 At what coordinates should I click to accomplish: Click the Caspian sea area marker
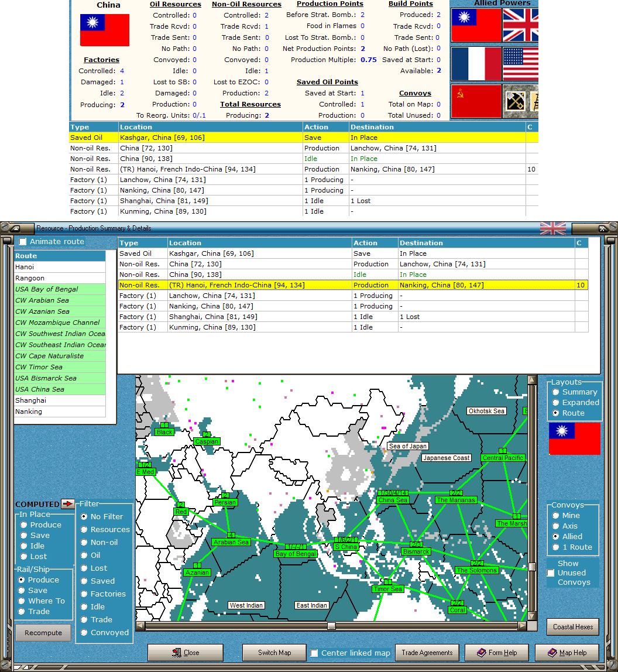(x=207, y=441)
